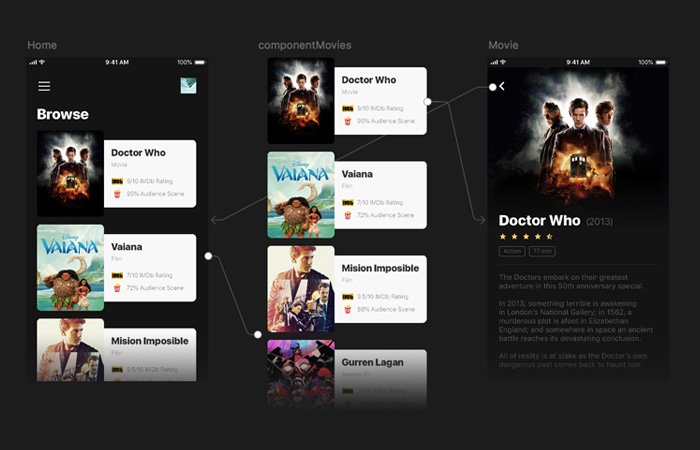Click IMDb logo on componentMovies Vaiana card

coord(348,203)
